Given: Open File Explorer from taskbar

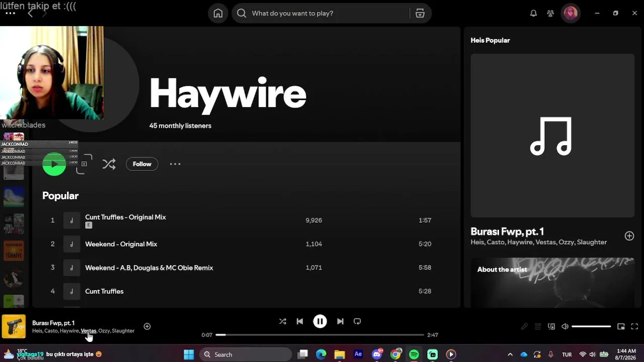Looking at the screenshot, I should [x=340, y=354].
